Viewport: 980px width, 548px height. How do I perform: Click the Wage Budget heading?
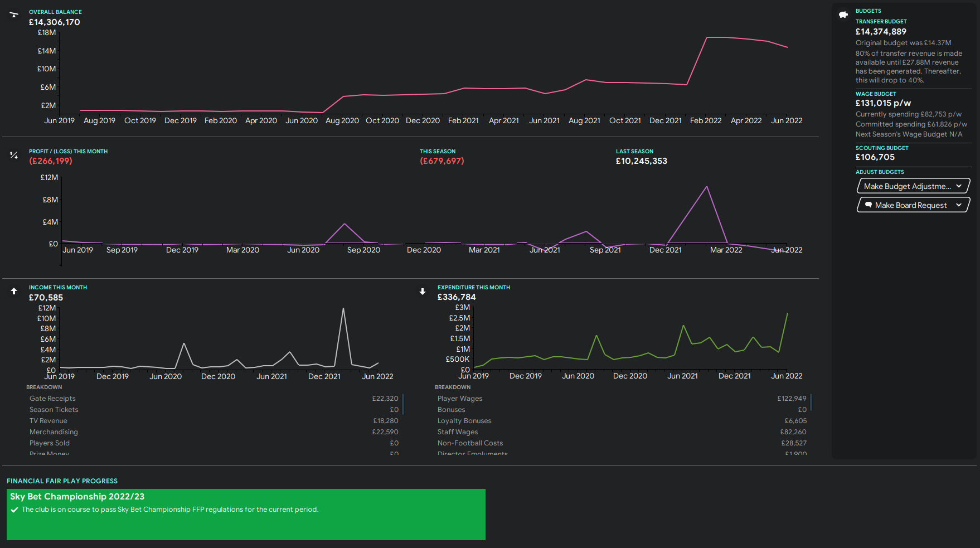(876, 94)
